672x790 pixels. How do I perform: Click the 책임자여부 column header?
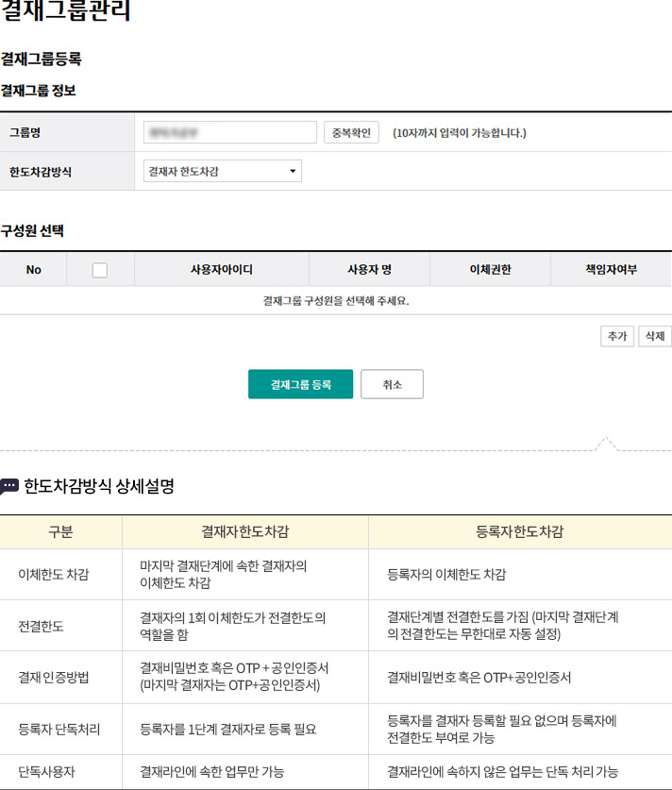tap(611, 270)
